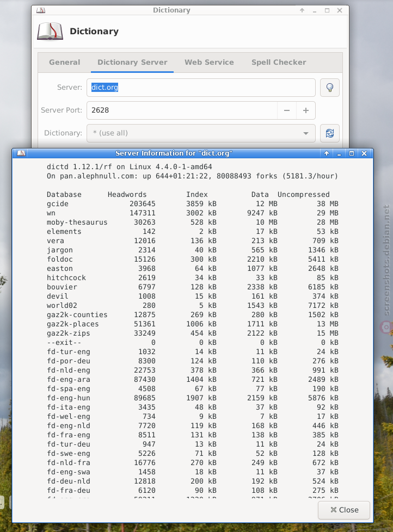The image size is (393, 532).
Task: Minimize the Dictionary window
Action: point(315,10)
